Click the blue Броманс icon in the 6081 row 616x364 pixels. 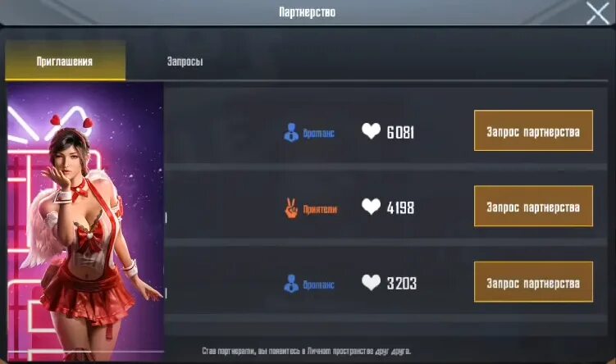(x=291, y=132)
